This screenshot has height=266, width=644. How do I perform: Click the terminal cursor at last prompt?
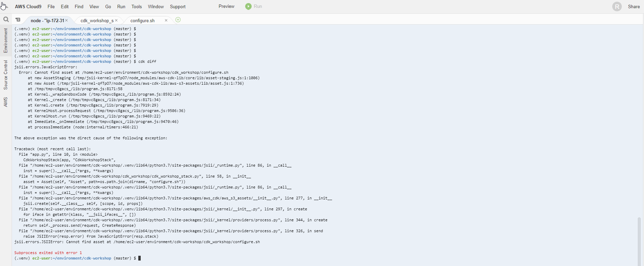tap(139, 258)
